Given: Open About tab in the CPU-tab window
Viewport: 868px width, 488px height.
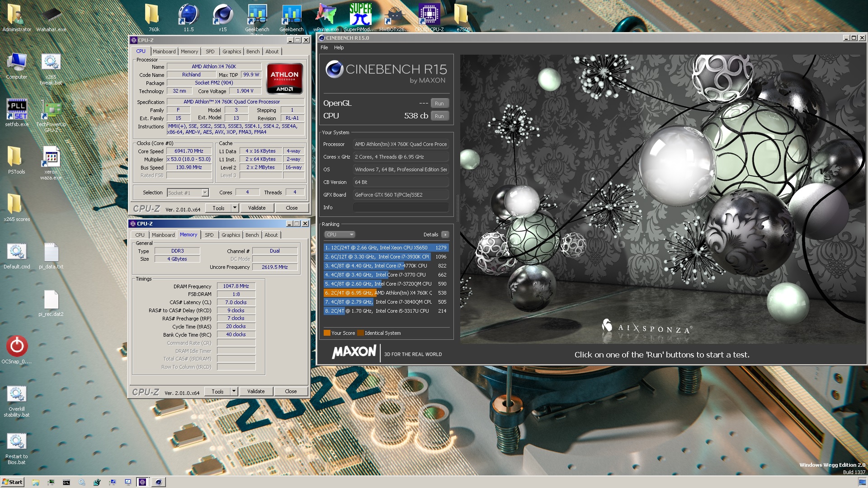Looking at the screenshot, I should 272,52.
